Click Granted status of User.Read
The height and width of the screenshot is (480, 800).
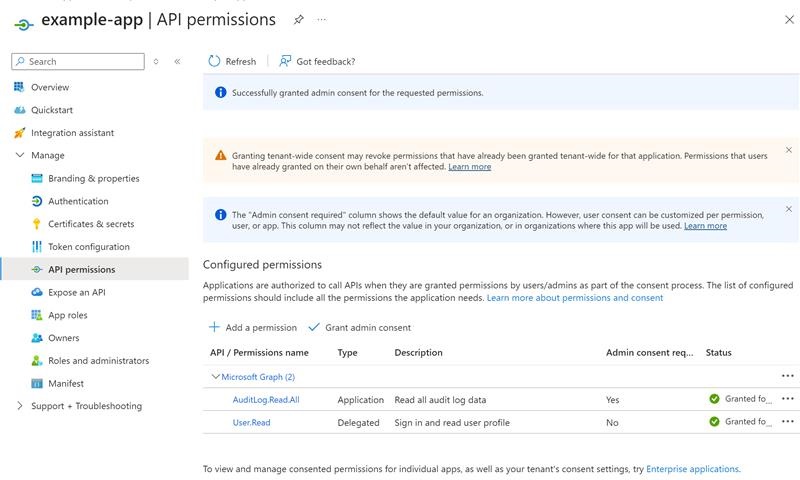click(740, 422)
